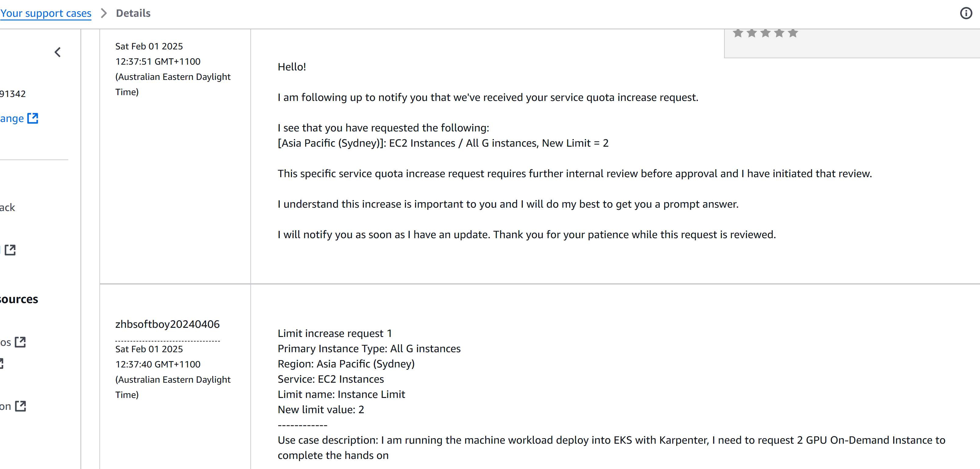
Task: Click the 'os' sidebar resource link
Action: [x=6, y=342]
